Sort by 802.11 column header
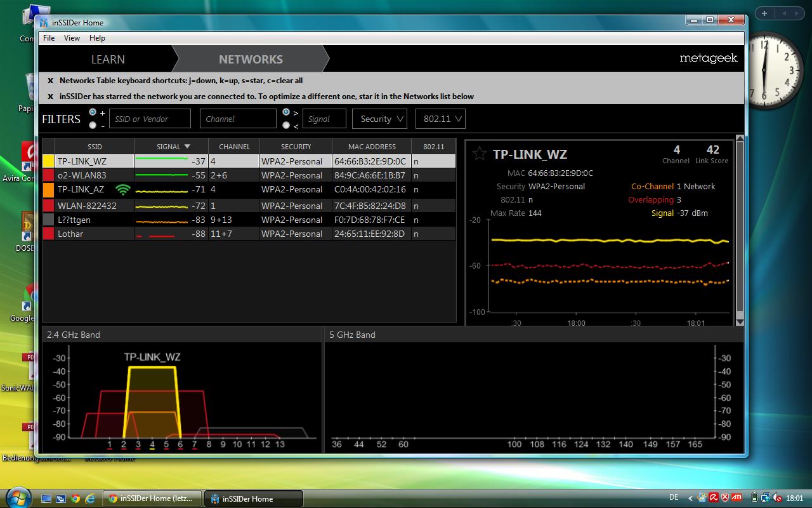 (x=433, y=146)
